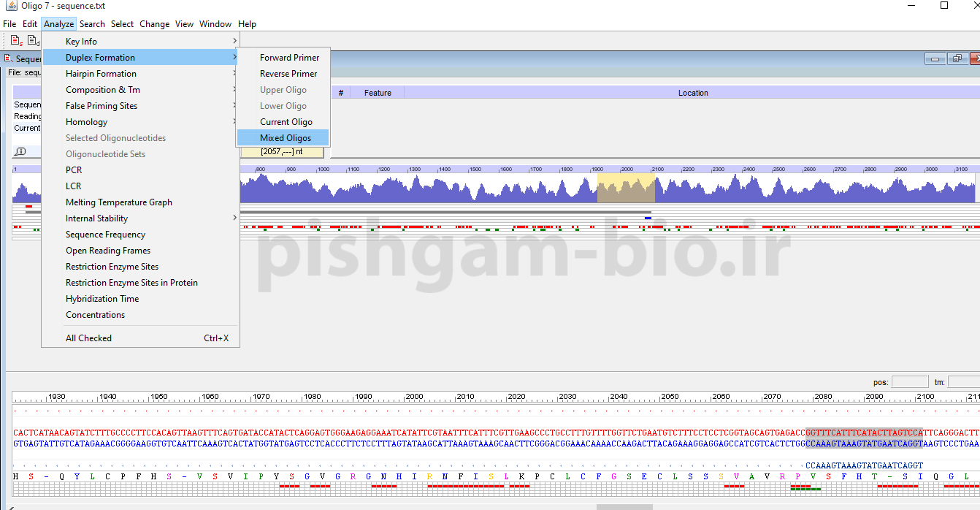Viewport: 980px width, 510px height.
Task: Click the Sequence window title icon
Action: (x=9, y=58)
